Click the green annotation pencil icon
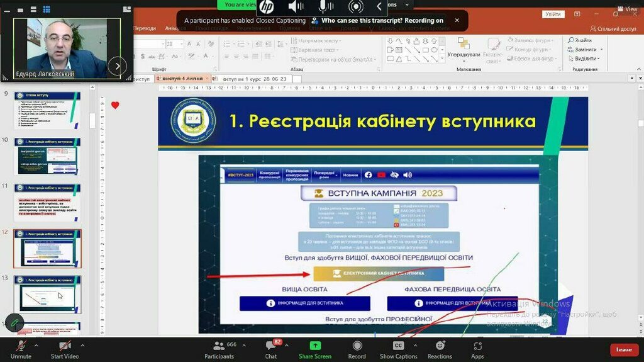The width and height of the screenshot is (644, 362). click(14, 322)
